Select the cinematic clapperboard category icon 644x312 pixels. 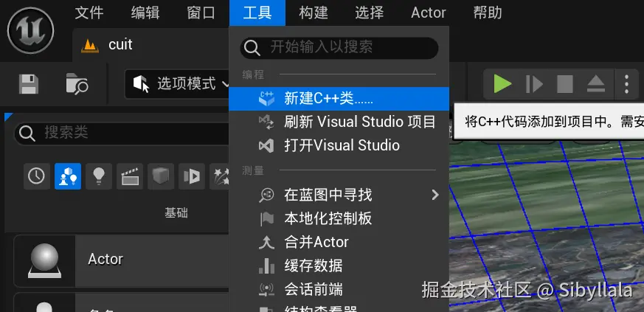point(130,176)
